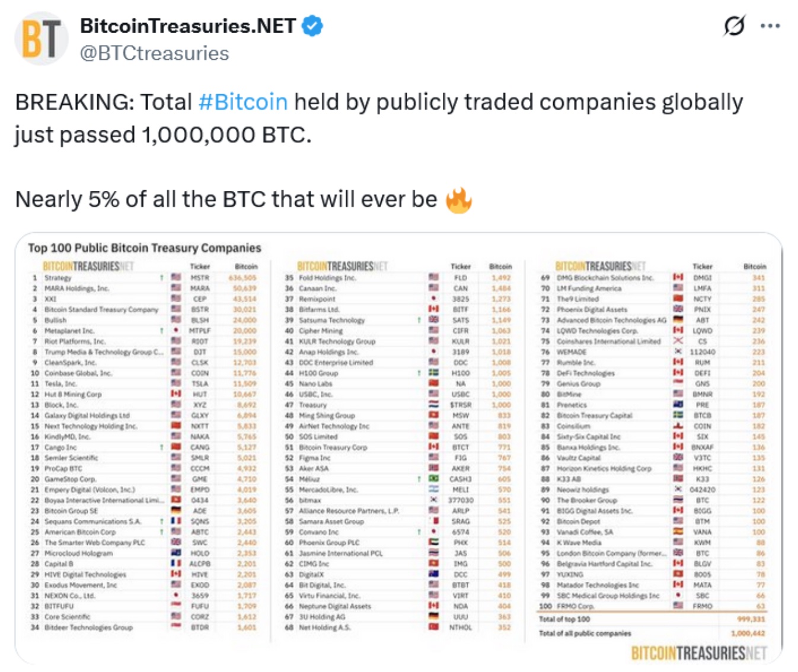Select the MARA Holdings, Inc. row
This screenshot has height=672, width=798.
tap(145, 288)
